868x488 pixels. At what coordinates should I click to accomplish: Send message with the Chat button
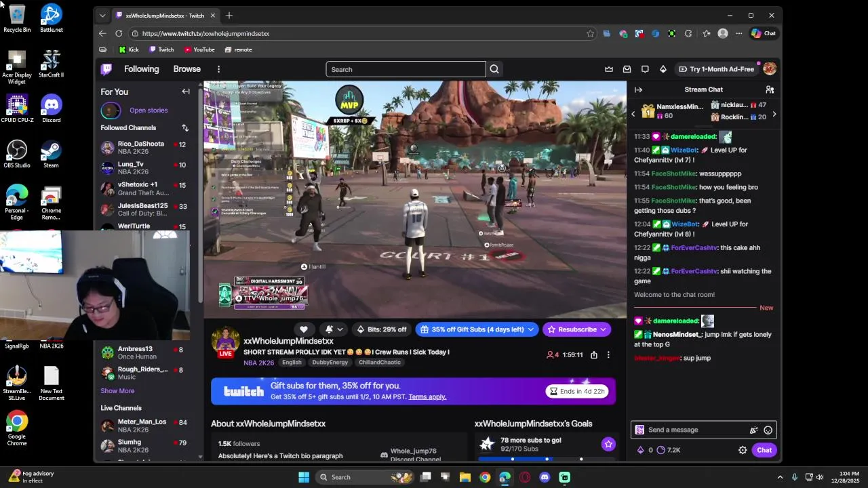[x=764, y=450]
